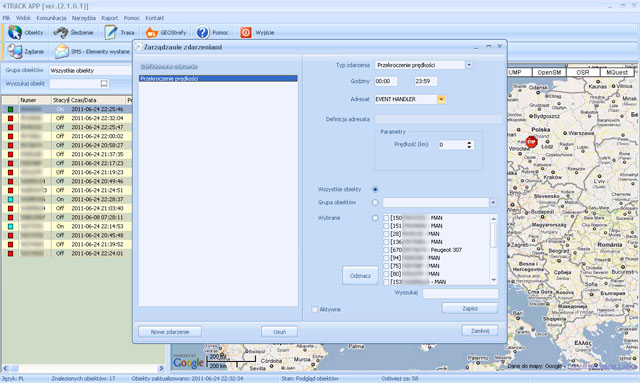Open the SMS envelope icon

[x=62, y=51]
